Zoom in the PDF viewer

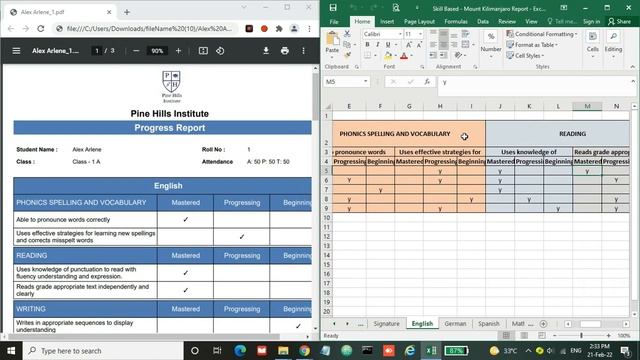[178, 51]
